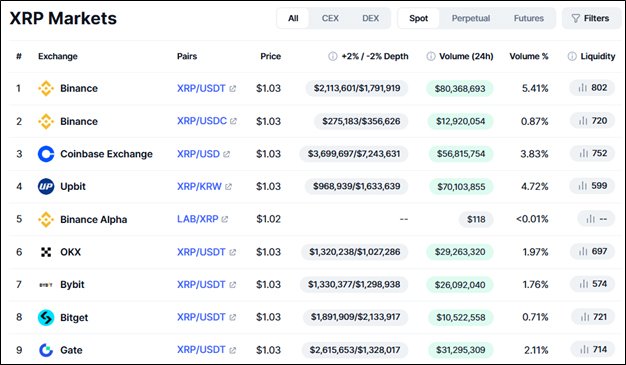Sort by the Volume % column header
The height and width of the screenshot is (365, 626).
529,56
